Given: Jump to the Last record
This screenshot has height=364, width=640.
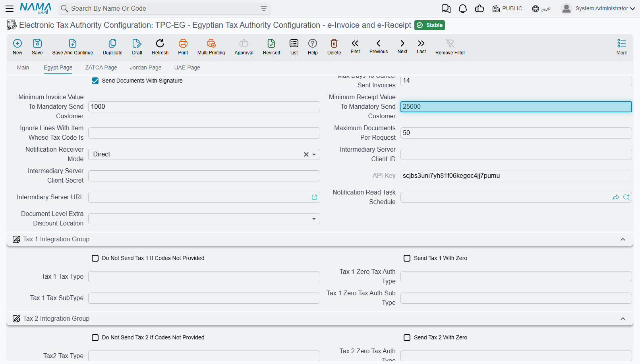Looking at the screenshot, I should 421,43.
